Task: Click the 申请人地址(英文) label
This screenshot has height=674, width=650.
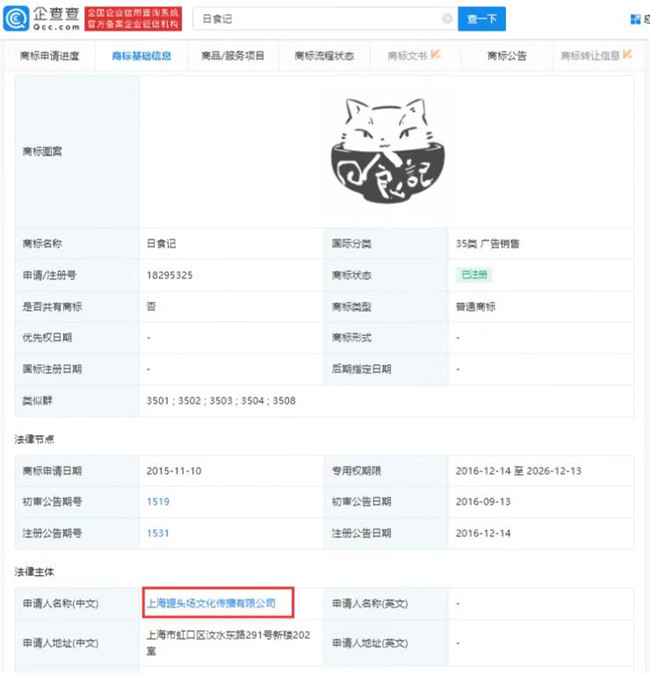Action: (x=370, y=643)
